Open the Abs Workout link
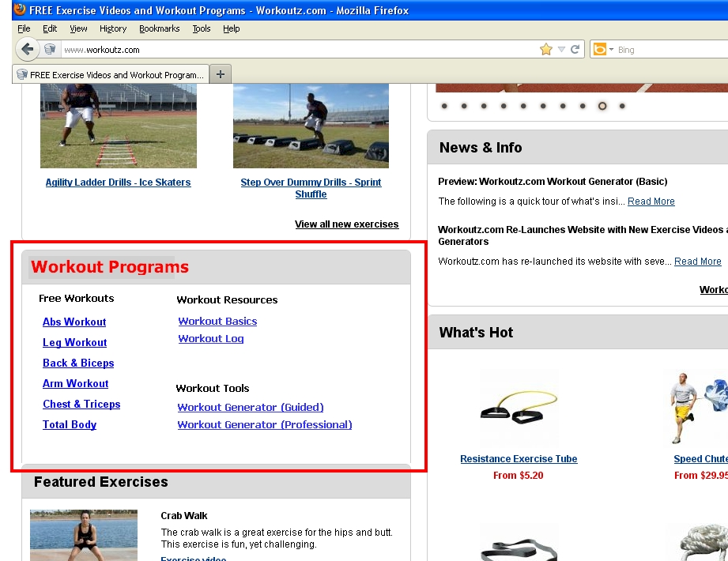This screenshot has height=561, width=728. pyautogui.click(x=74, y=322)
